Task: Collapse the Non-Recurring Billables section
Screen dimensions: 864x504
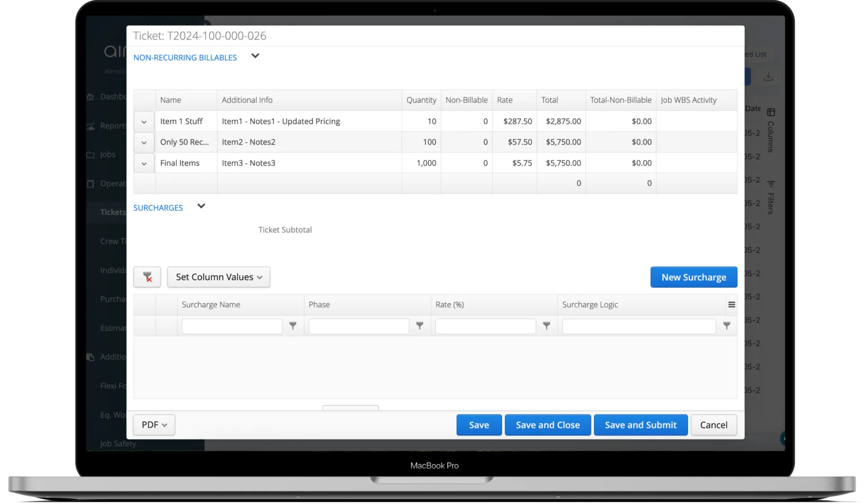Action: click(x=255, y=56)
